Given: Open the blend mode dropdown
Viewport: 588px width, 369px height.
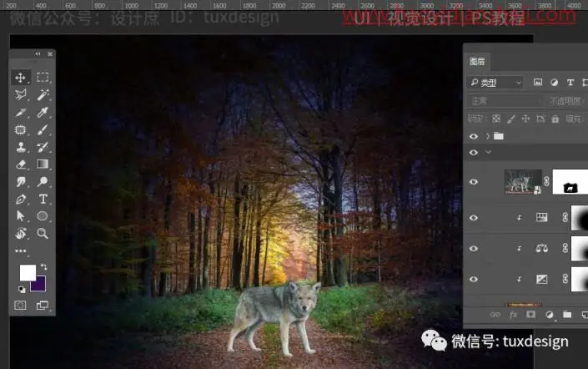Looking at the screenshot, I should [505, 101].
